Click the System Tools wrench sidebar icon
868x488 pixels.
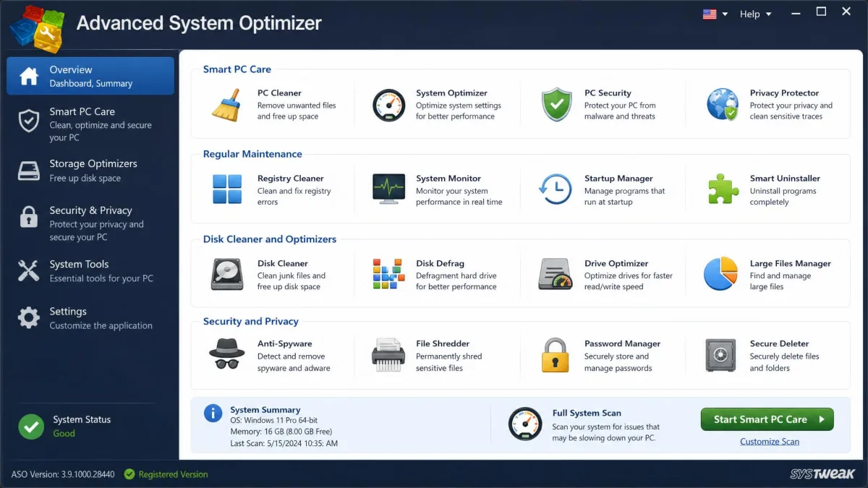pos(29,270)
